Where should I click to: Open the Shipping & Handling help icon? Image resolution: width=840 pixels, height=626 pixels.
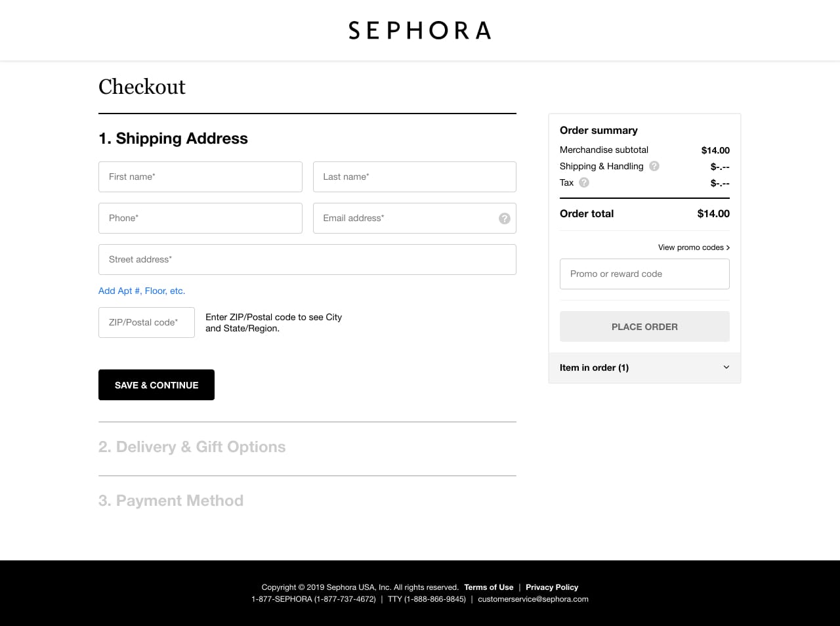coord(654,166)
